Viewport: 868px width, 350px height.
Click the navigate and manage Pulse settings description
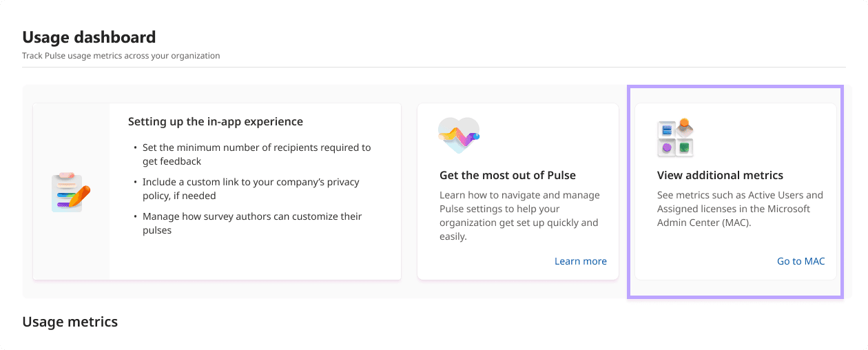(x=519, y=216)
